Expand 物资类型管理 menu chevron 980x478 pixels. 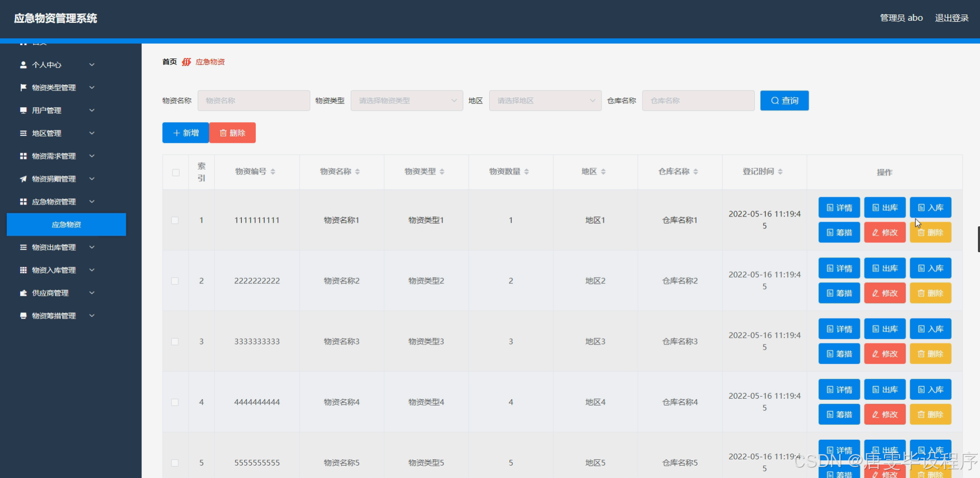92,88
